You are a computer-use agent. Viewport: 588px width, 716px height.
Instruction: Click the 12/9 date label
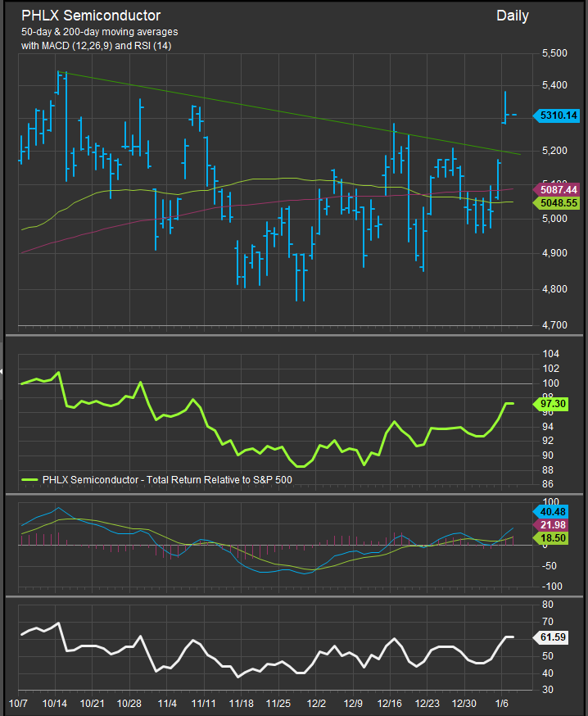[x=353, y=703]
